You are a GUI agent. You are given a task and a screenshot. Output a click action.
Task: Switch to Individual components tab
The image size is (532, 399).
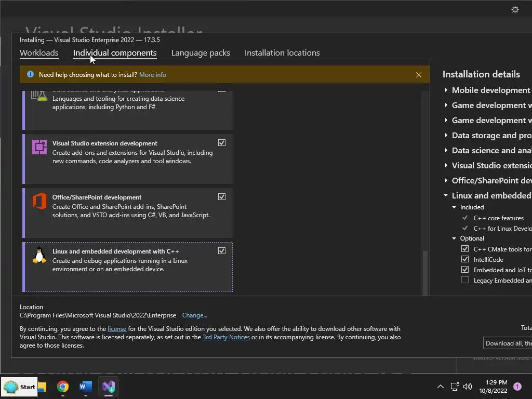115,53
